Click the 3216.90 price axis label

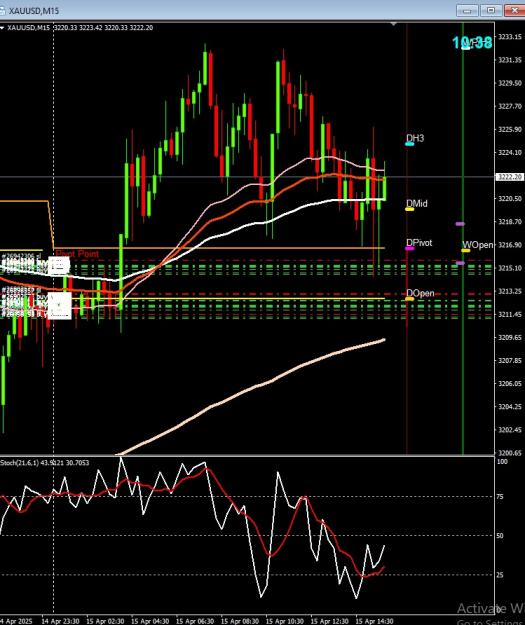click(510, 244)
